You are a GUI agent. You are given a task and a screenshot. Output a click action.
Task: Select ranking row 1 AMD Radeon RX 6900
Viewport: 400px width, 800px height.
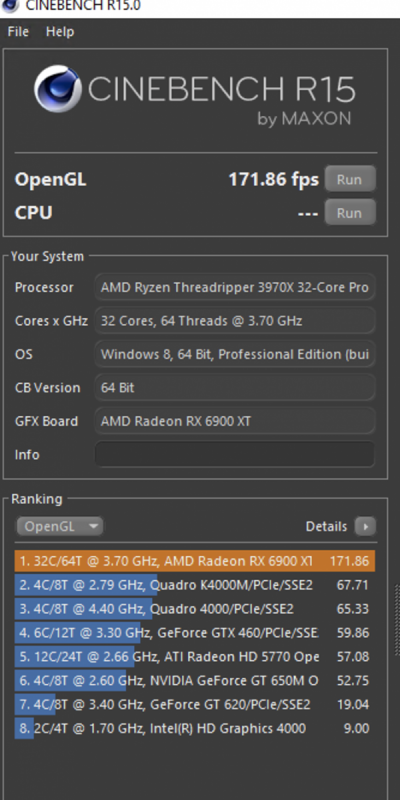(195, 561)
